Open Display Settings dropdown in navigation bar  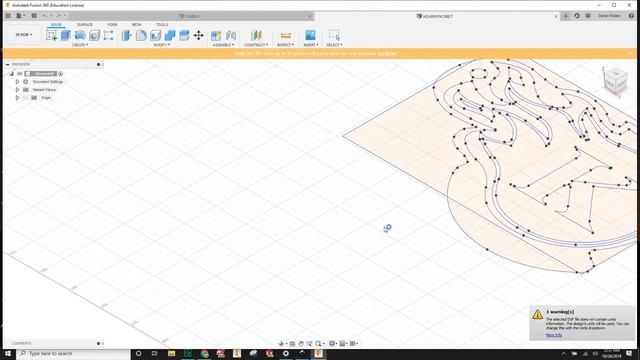tap(333, 344)
